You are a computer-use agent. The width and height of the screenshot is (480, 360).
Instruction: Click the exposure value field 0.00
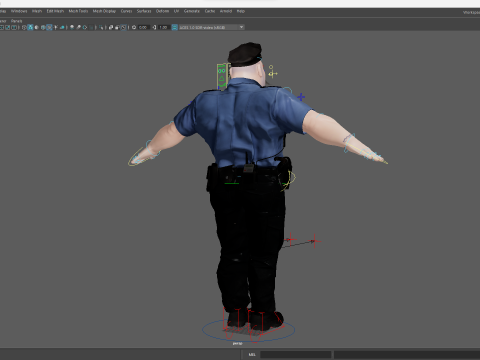pyautogui.click(x=143, y=27)
